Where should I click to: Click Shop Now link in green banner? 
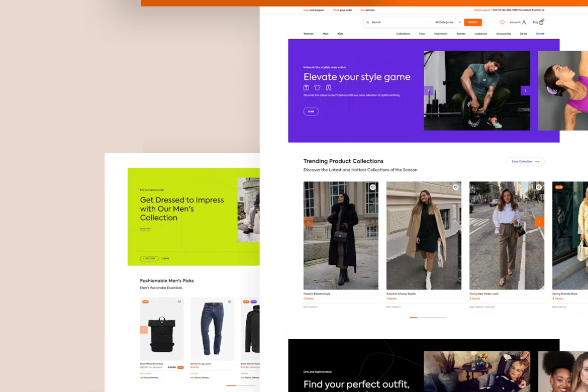coord(145,229)
